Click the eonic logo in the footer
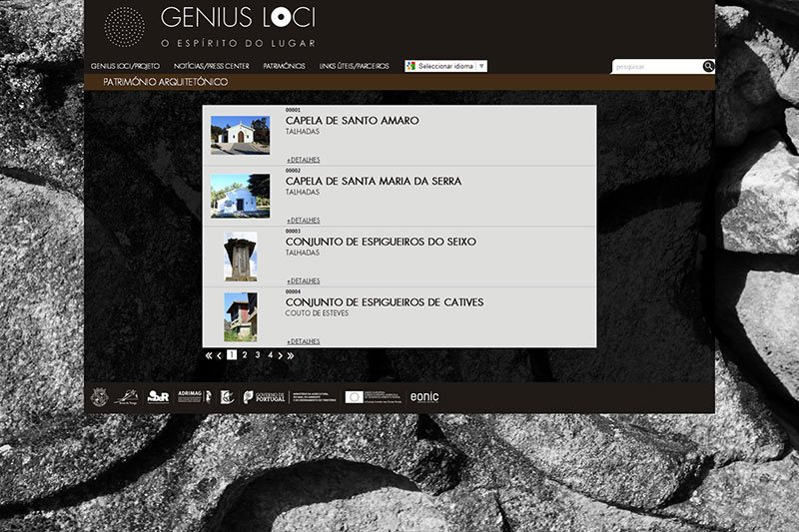The width and height of the screenshot is (799, 532). click(x=423, y=397)
